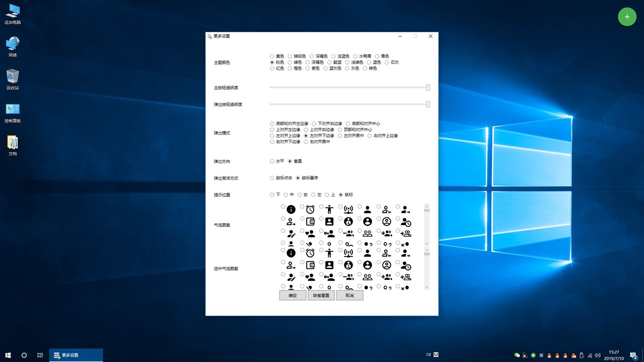Image resolution: width=644 pixels, height=362 pixels.
Task: Choose the alarm clock bubble icon
Action: (x=309, y=209)
